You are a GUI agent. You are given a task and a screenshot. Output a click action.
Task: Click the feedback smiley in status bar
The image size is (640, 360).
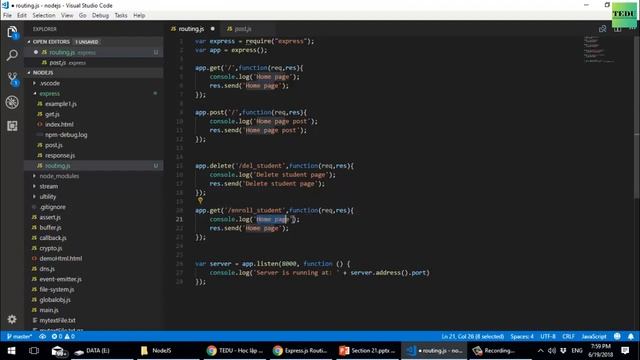pos(617,336)
